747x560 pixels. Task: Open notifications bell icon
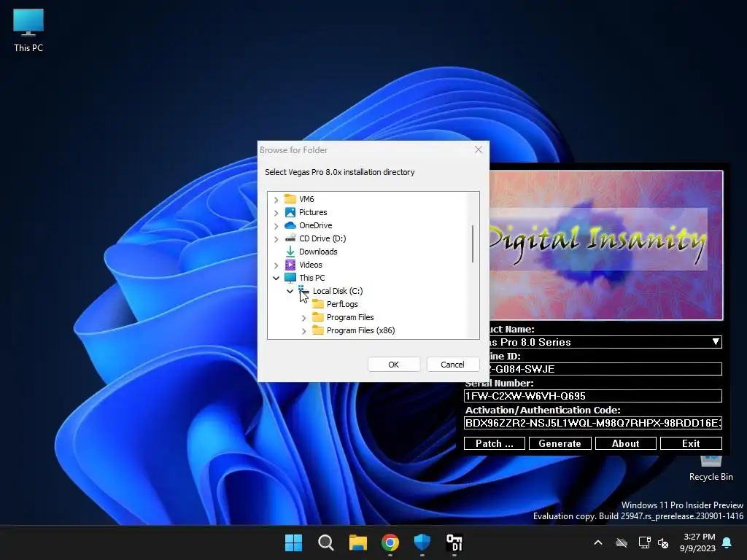(x=727, y=542)
